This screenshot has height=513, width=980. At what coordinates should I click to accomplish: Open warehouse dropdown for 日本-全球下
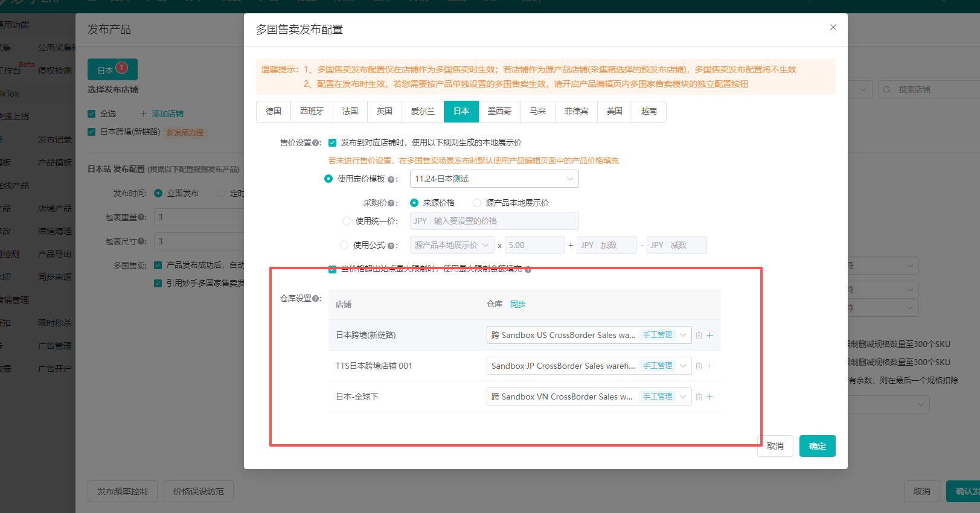point(589,397)
